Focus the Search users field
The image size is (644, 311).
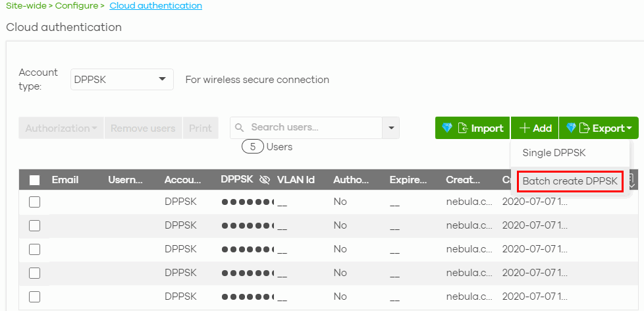[306, 128]
